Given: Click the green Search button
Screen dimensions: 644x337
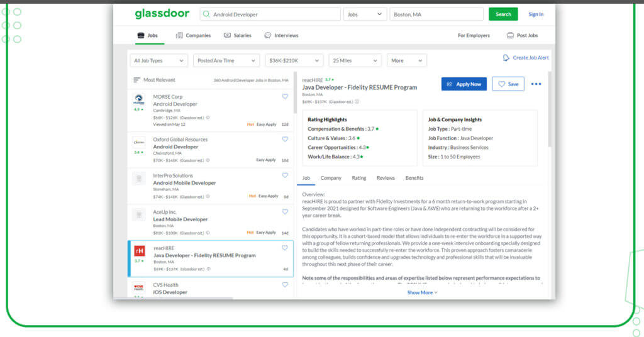Looking at the screenshot, I should coord(503,14).
